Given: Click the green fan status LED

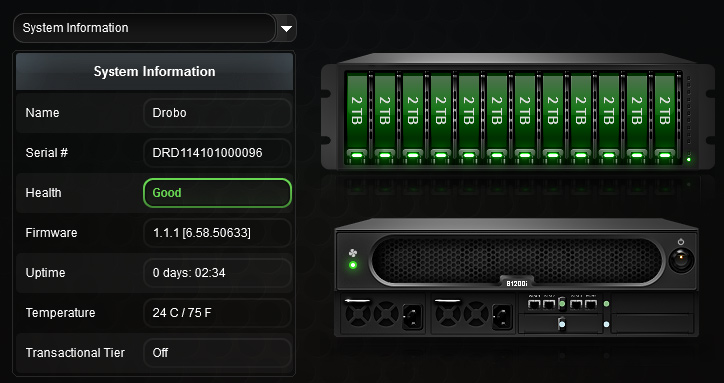Looking at the screenshot, I should pyautogui.click(x=353, y=265).
